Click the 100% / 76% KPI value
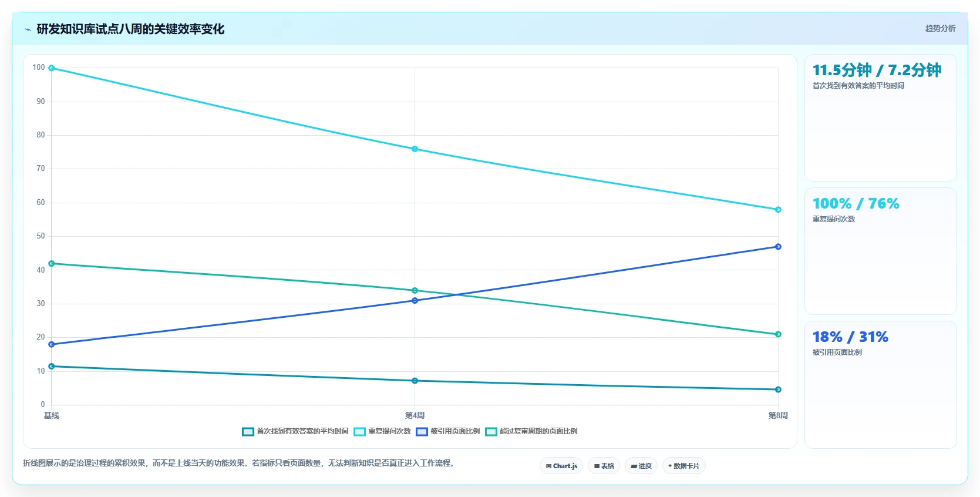Viewport: 980px width, 497px height. tap(856, 204)
